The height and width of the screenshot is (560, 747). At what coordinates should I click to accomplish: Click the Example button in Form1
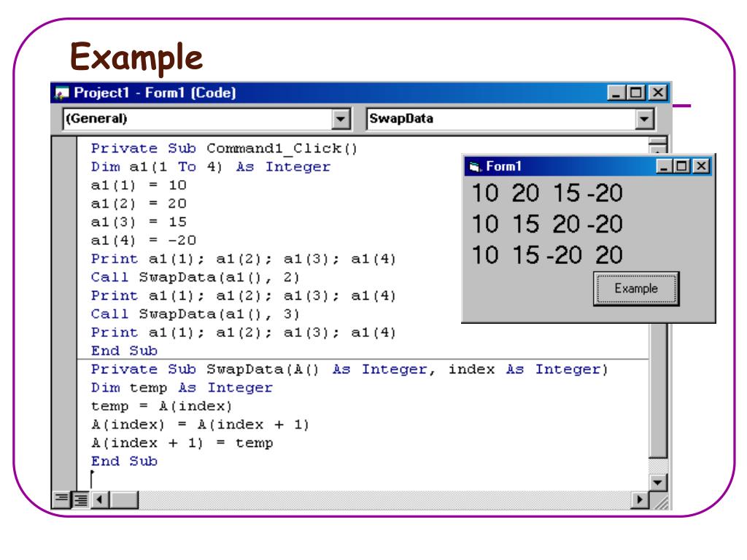coord(636,289)
